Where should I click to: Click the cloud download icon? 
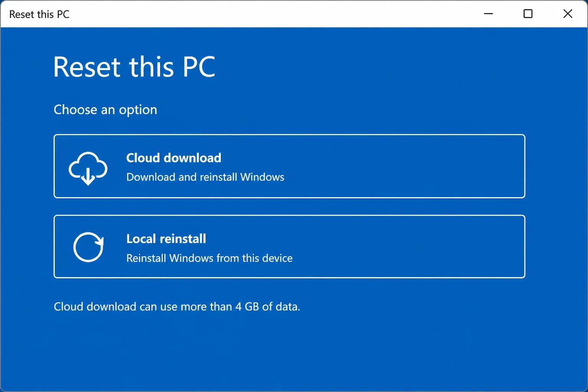(x=88, y=168)
